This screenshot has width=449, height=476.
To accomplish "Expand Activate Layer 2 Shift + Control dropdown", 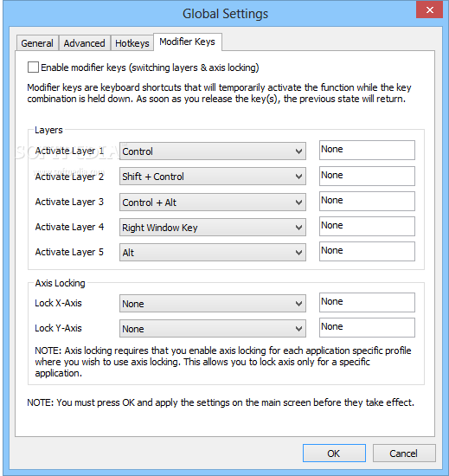I will (212, 177).
